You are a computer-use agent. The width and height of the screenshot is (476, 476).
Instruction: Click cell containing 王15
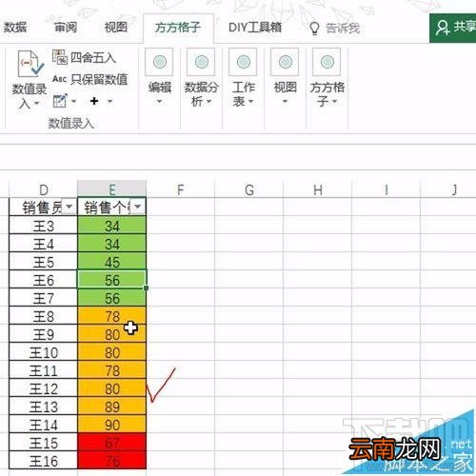click(44, 443)
